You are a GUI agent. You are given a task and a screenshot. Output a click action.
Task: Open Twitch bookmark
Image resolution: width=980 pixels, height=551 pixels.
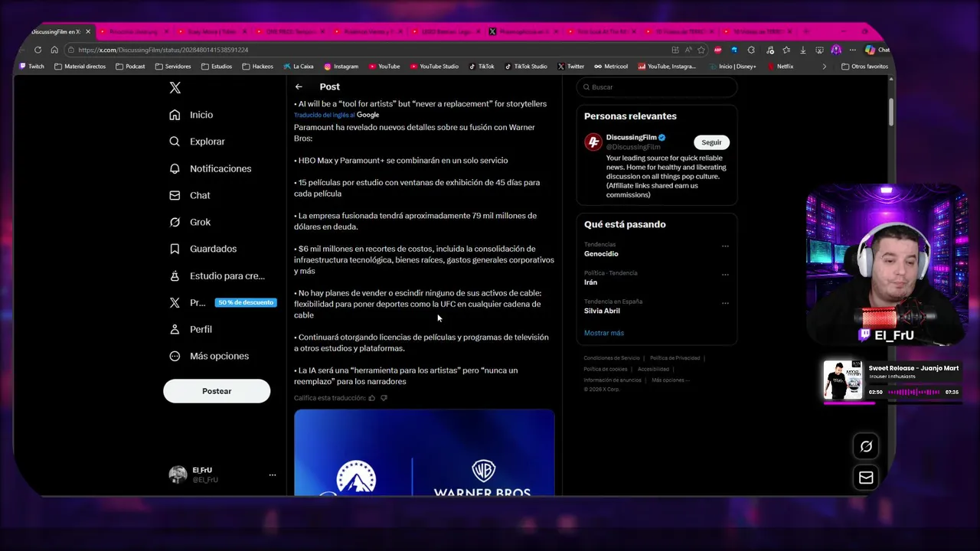pos(31,67)
